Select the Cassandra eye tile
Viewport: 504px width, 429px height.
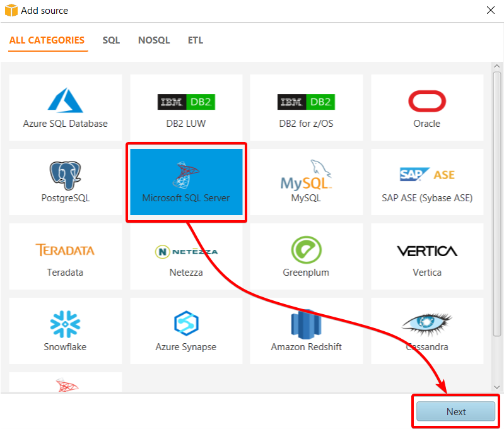(x=427, y=331)
